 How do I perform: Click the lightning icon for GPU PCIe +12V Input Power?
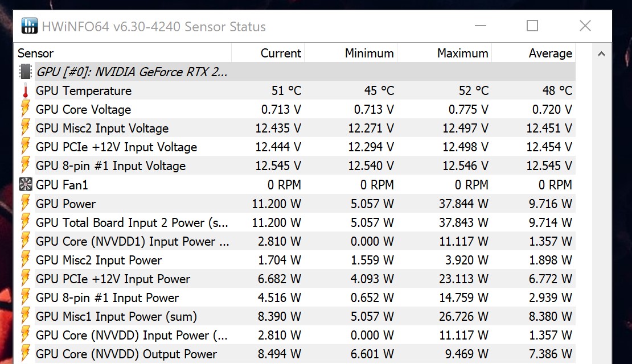click(x=26, y=279)
